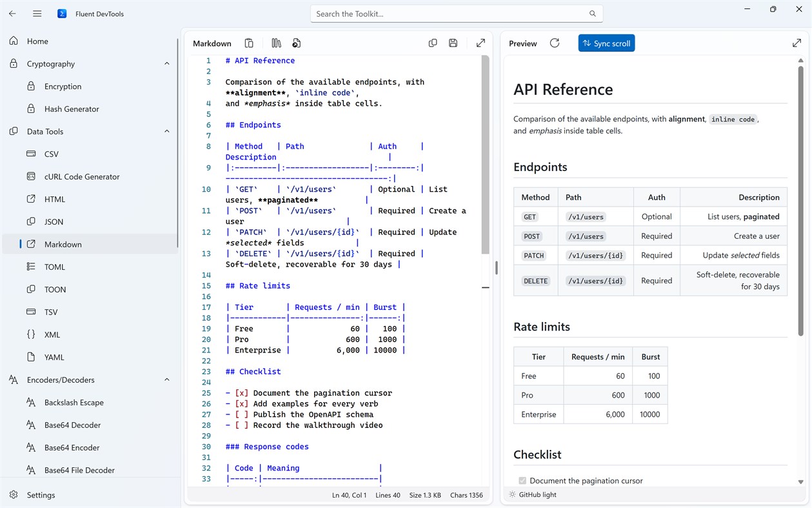Open the GitHub light theme selector

click(533, 494)
